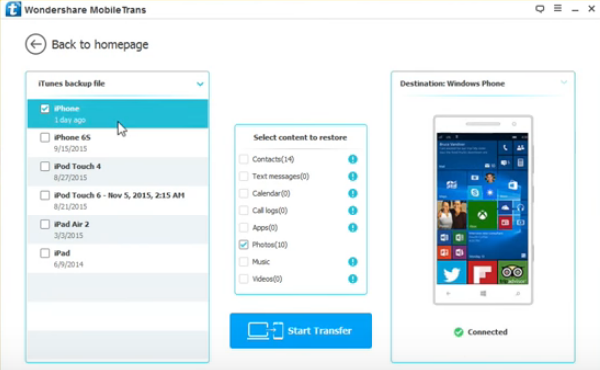Image resolution: width=600 pixels, height=370 pixels.
Task: Select the iPhone 6S 9/15/2015 backup row
Action: 118,143
